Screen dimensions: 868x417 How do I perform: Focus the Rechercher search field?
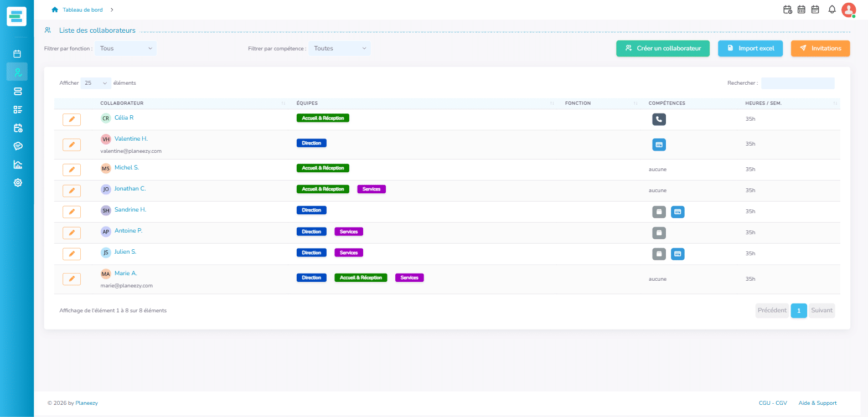click(x=798, y=83)
